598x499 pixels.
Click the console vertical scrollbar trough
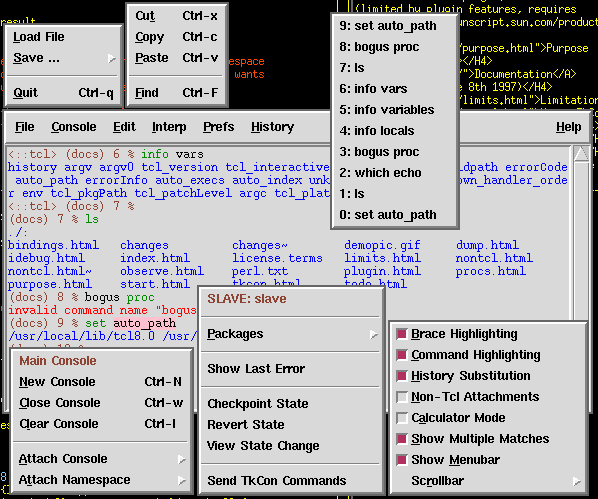pyautogui.click(x=581, y=240)
